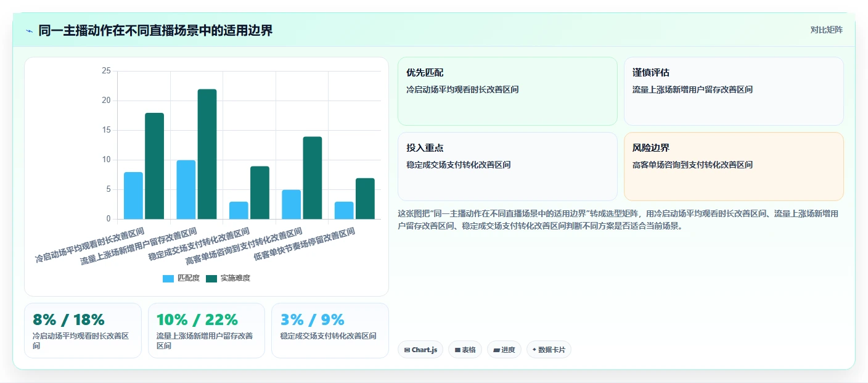Click 冷启动场平均观看时长改善区间 text in 优先匹配 card
Image resolution: width=868 pixels, height=383 pixels.
pos(462,89)
